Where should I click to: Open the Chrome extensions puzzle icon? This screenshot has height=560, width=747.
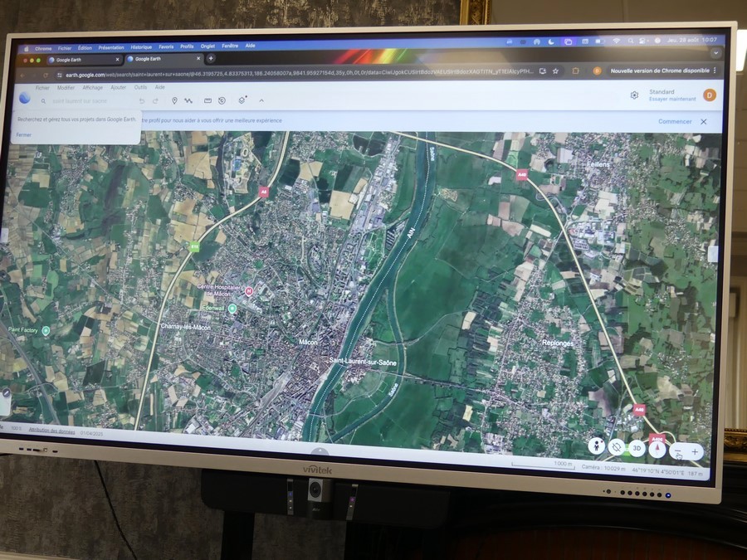point(575,71)
